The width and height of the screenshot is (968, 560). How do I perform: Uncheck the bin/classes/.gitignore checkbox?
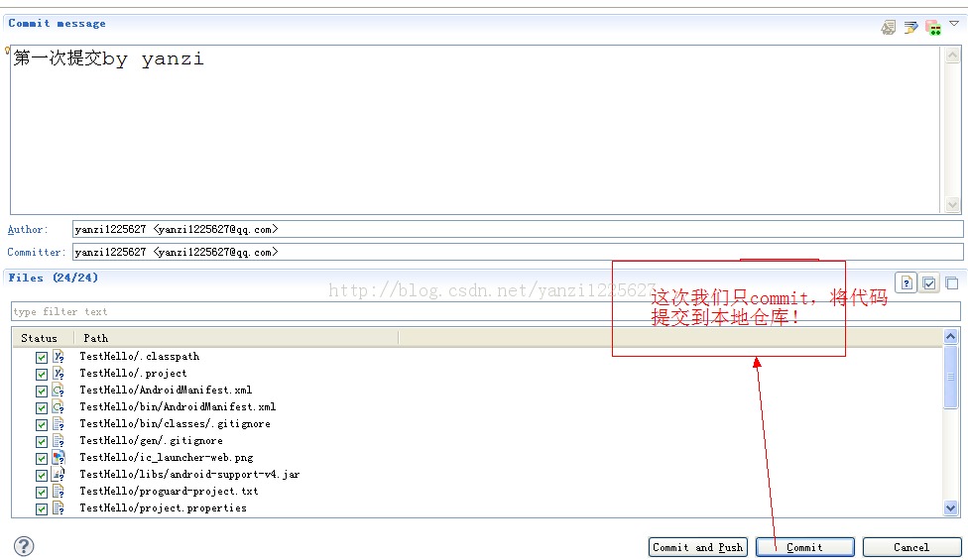(x=42, y=425)
